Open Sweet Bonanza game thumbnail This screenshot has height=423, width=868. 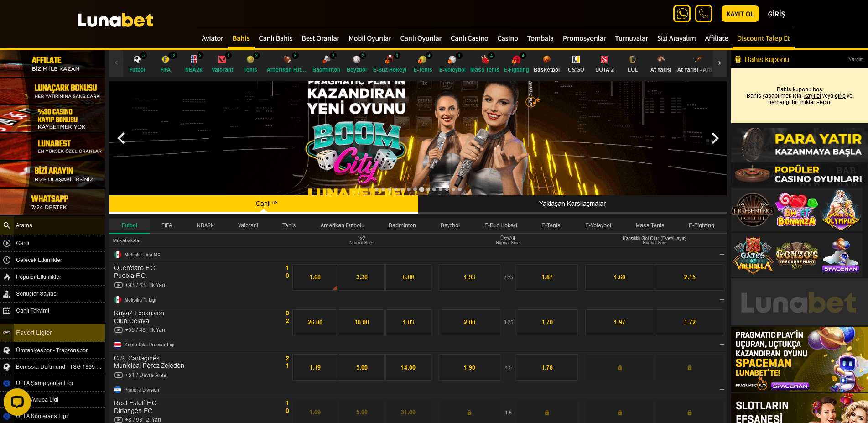(797, 210)
